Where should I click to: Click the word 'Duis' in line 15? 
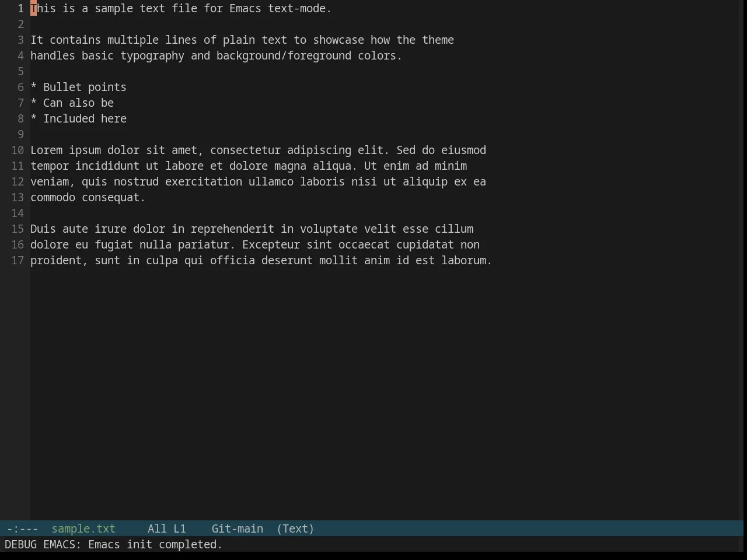(43, 229)
